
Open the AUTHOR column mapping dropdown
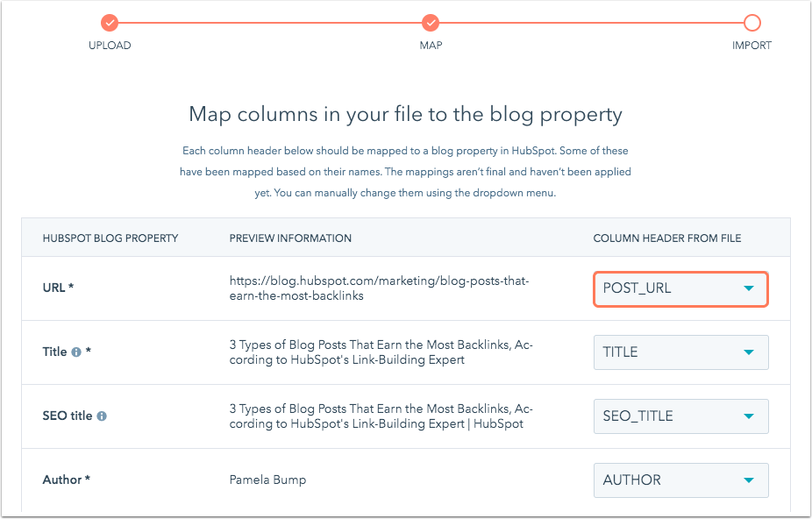click(680, 480)
